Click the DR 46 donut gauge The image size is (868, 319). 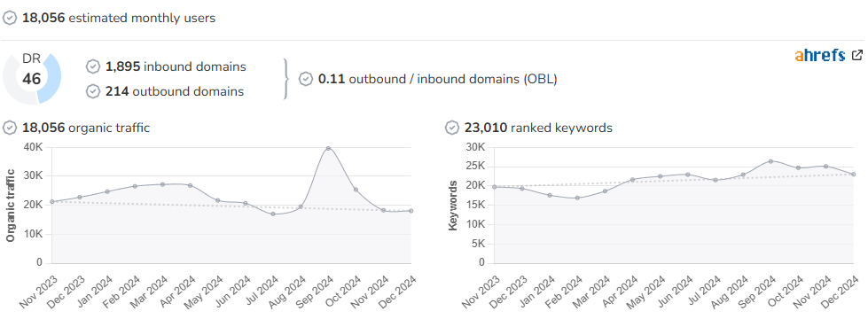point(32,79)
